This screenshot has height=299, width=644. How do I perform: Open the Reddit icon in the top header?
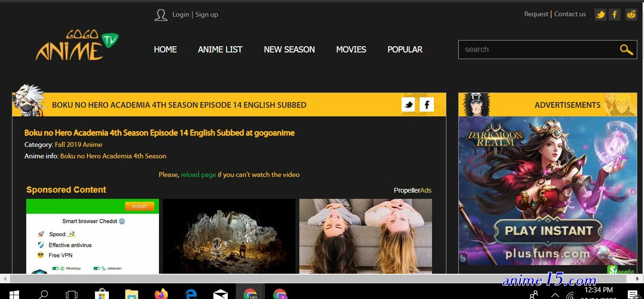[x=631, y=14]
